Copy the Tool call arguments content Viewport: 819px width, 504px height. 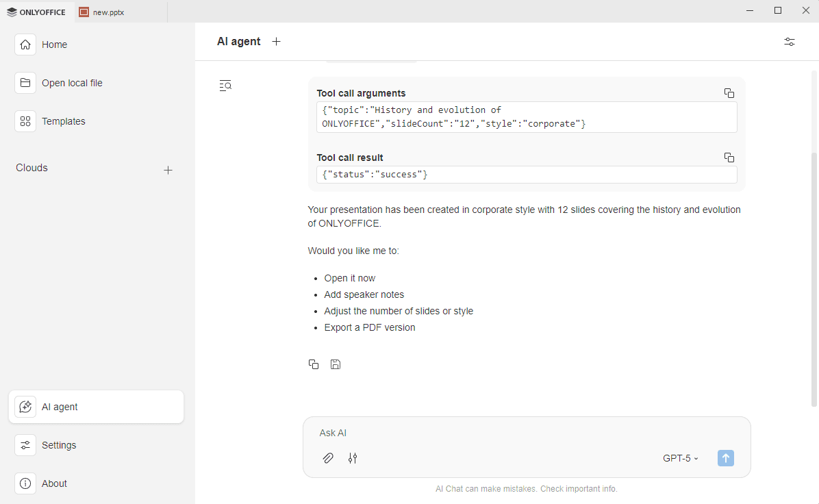point(729,92)
